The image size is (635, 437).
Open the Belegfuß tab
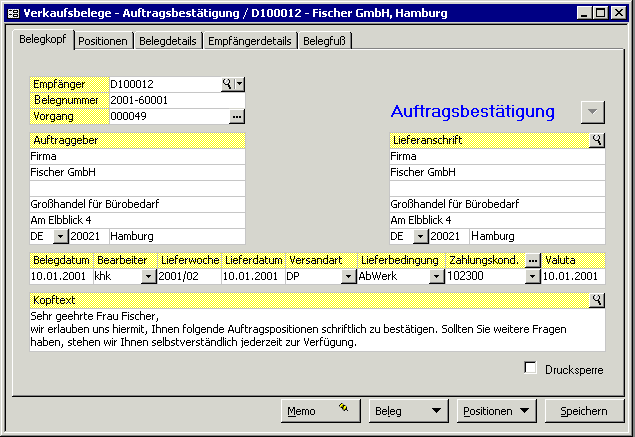(x=324, y=41)
